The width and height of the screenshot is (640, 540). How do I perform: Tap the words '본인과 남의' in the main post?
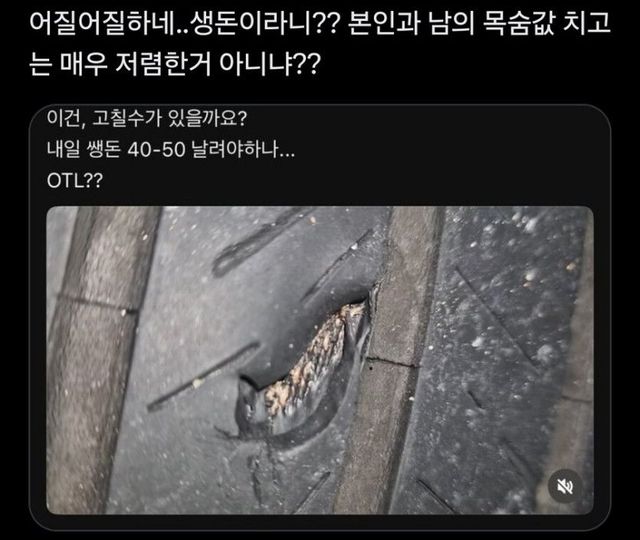[x=411, y=23]
